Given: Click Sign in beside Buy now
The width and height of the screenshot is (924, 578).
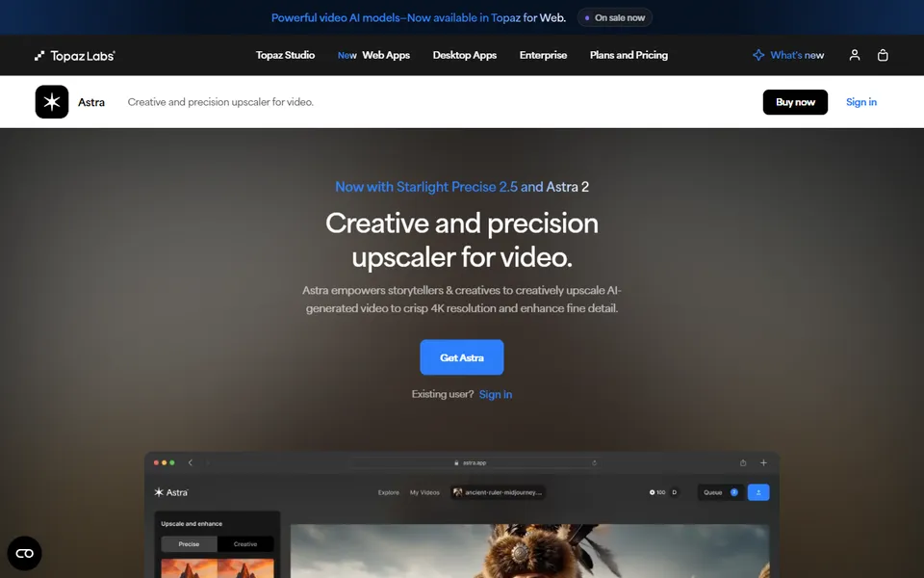Looking at the screenshot, I should pyautogui.click(x=861, y=102).
